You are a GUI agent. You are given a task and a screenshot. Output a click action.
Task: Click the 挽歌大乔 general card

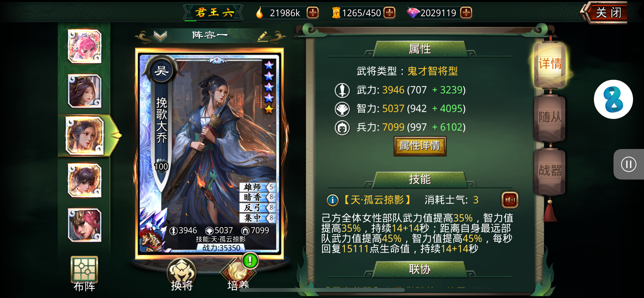click(x=209, y=154)
